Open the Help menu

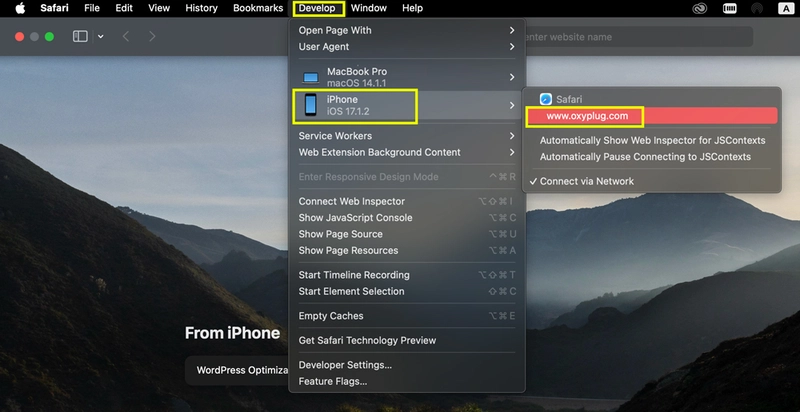(412, 8)
